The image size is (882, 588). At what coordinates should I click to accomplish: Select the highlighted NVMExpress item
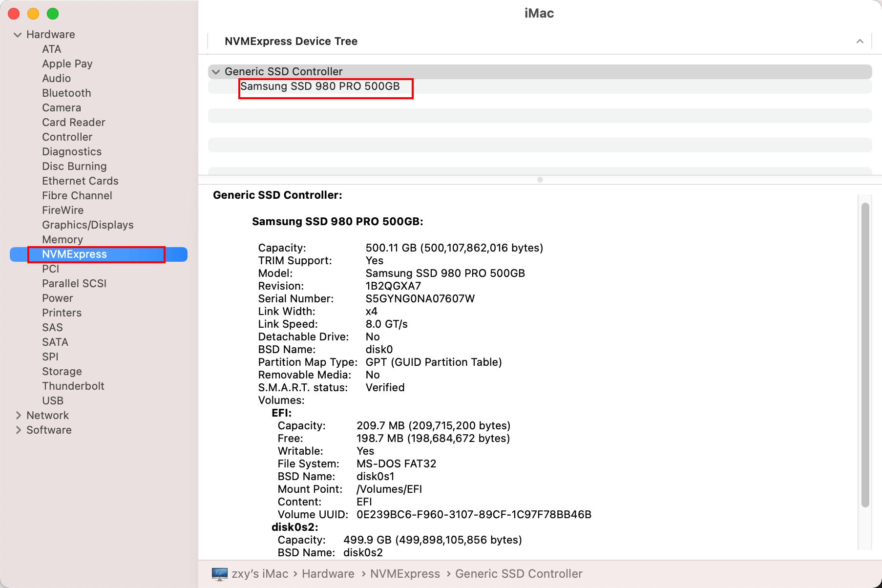pyautogui.click(x=99, y=254)
